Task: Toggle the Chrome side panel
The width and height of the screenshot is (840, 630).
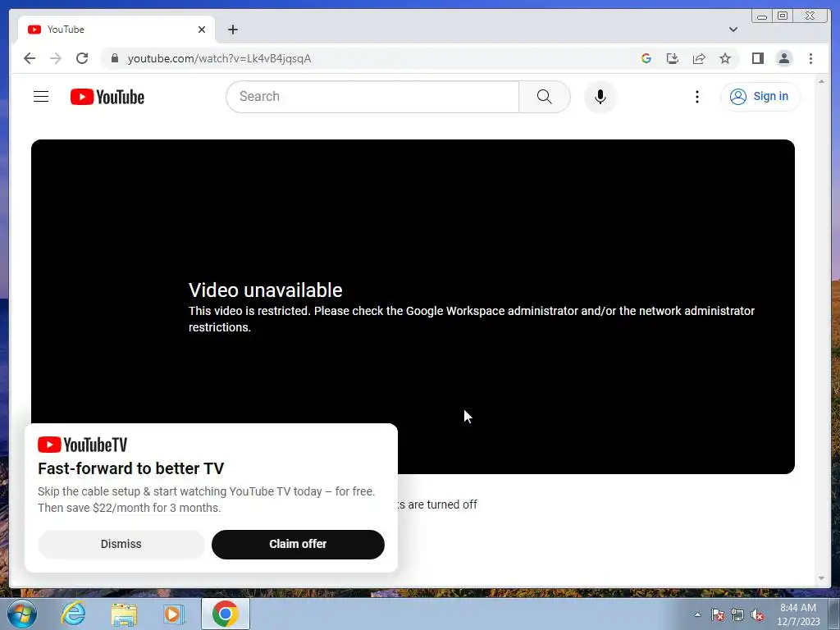Action: coord(757,58)
